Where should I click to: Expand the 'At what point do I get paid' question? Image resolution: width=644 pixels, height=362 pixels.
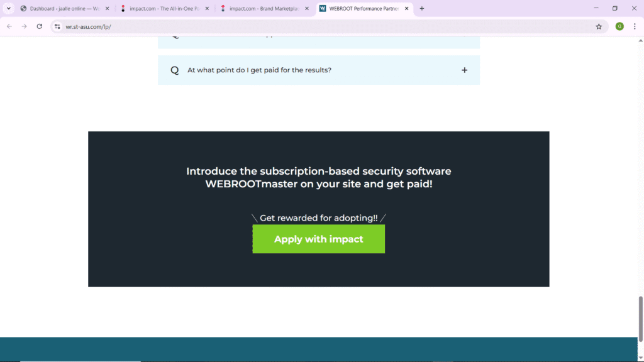coord(319,70)
